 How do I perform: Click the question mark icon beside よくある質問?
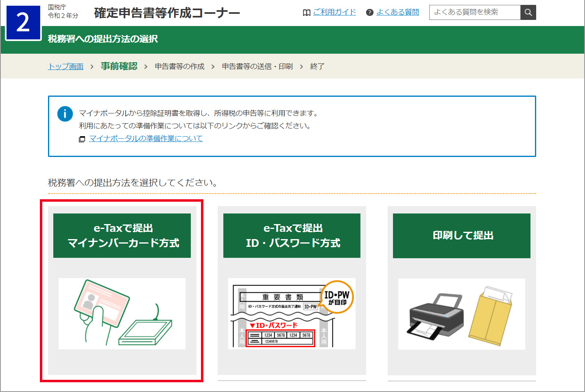pyautogui.click(x=369, y=12)
